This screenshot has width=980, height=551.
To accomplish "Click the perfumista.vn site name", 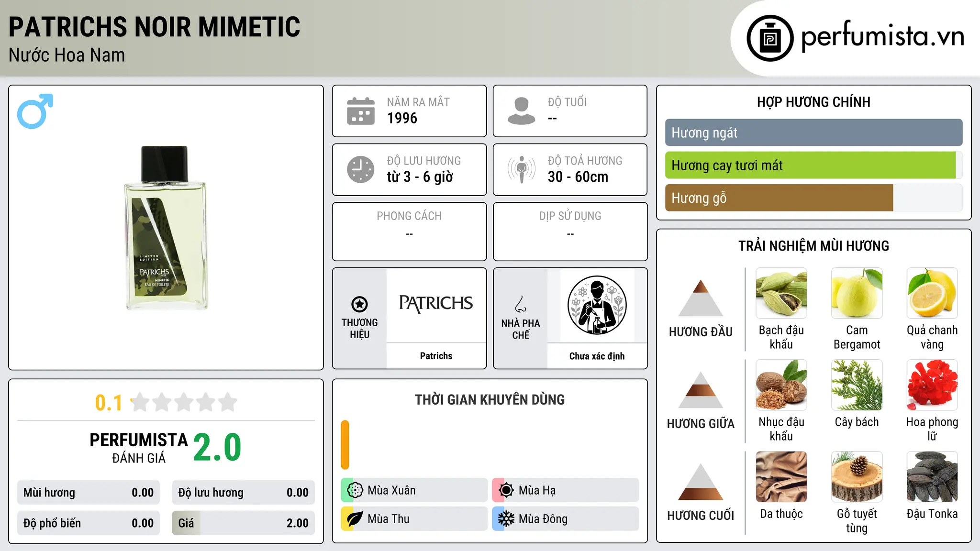I will point(882,36).
